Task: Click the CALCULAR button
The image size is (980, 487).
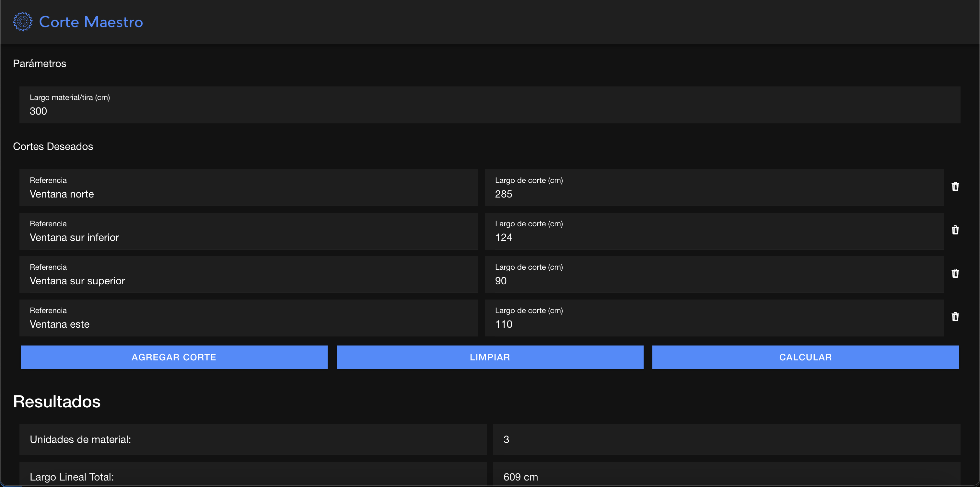Action: point(806,357)
